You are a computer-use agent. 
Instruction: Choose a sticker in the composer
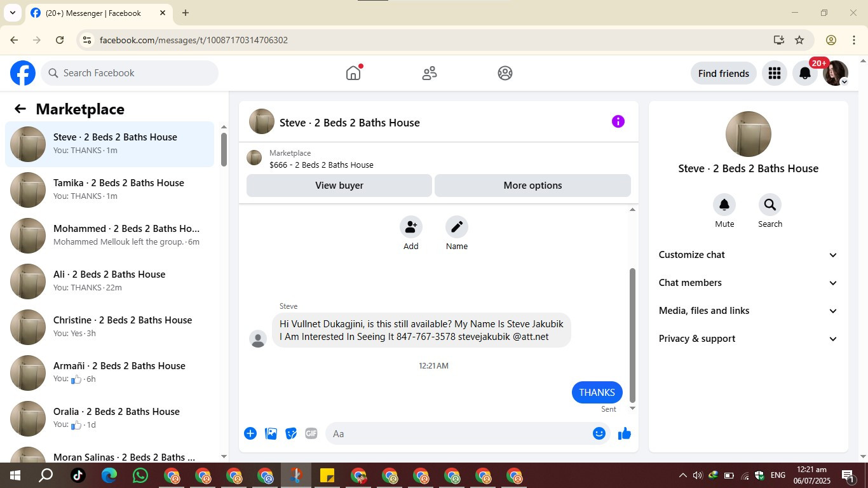[291, 433]
